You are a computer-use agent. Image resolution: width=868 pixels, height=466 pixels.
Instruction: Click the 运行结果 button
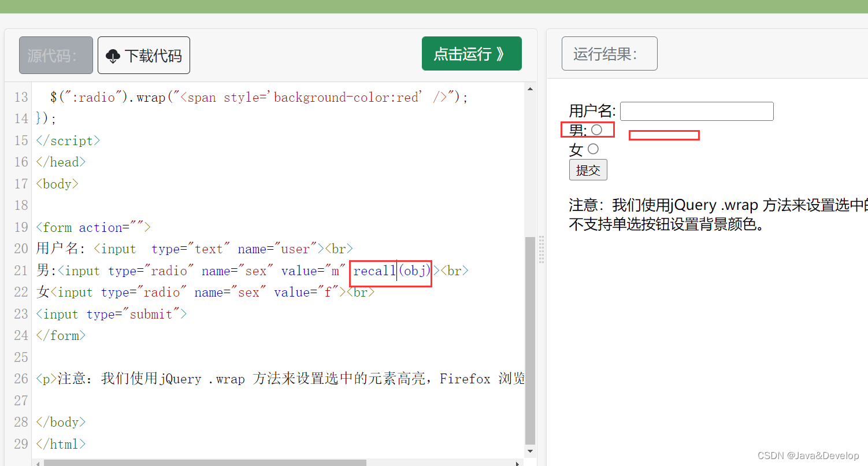click(609, 54)
